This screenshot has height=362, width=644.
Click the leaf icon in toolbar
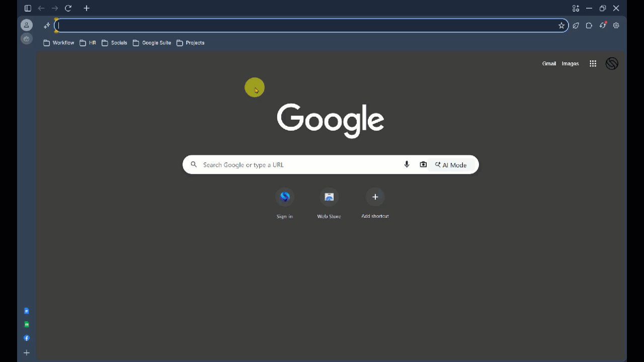(x=576, y=25)
